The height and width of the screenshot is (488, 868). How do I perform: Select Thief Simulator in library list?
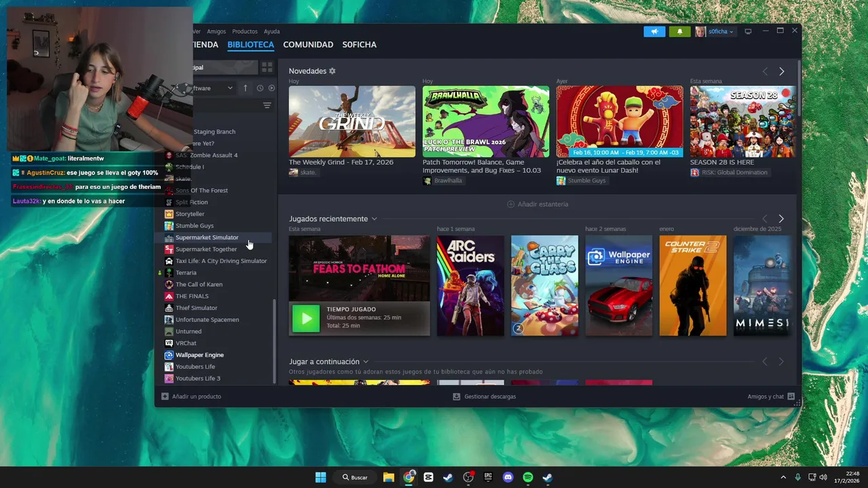pos(197,308)
